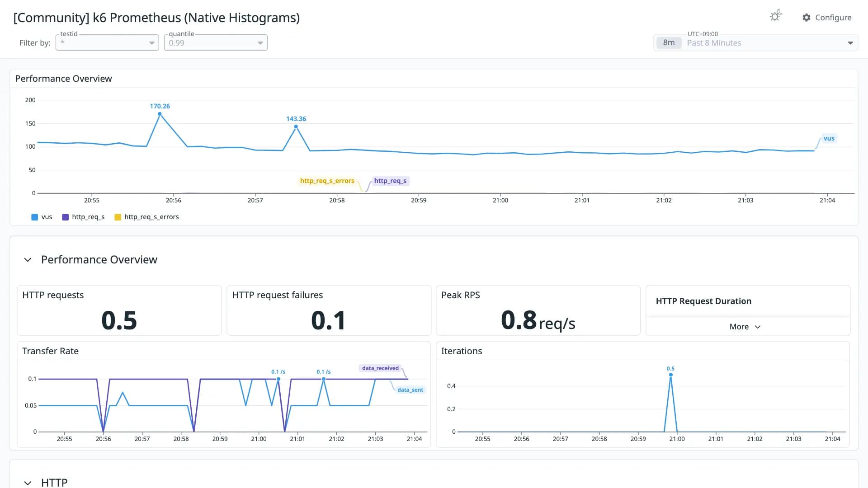Click the Configure gear icon

[806, 18]
